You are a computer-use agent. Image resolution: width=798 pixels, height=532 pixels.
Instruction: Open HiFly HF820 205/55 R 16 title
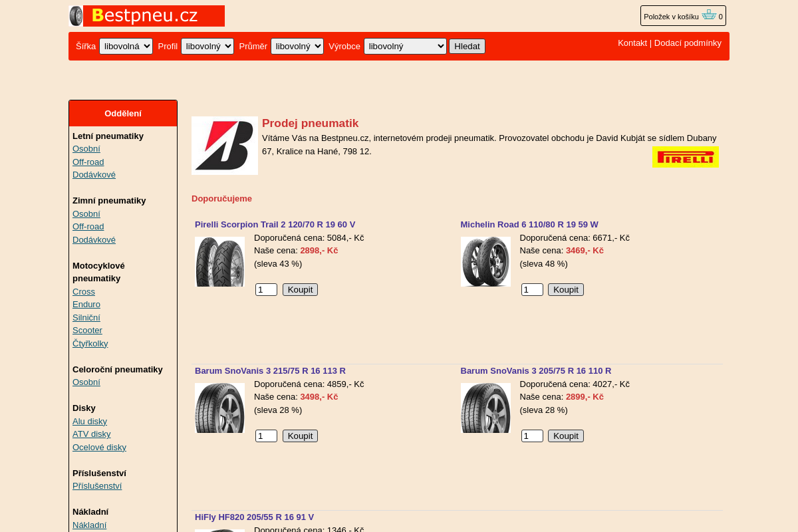coord(254,517)
